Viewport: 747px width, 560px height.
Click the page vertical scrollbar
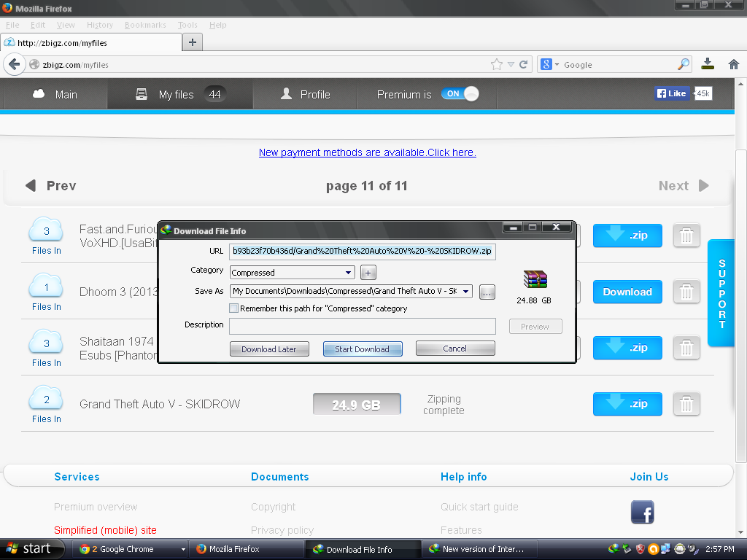tap(740, 306)
